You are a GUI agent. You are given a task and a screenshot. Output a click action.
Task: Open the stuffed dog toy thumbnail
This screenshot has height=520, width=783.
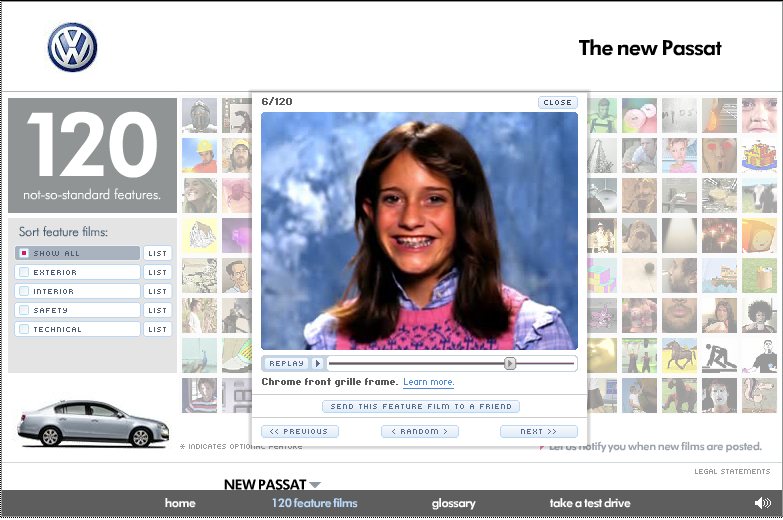[x=639, y=235]
